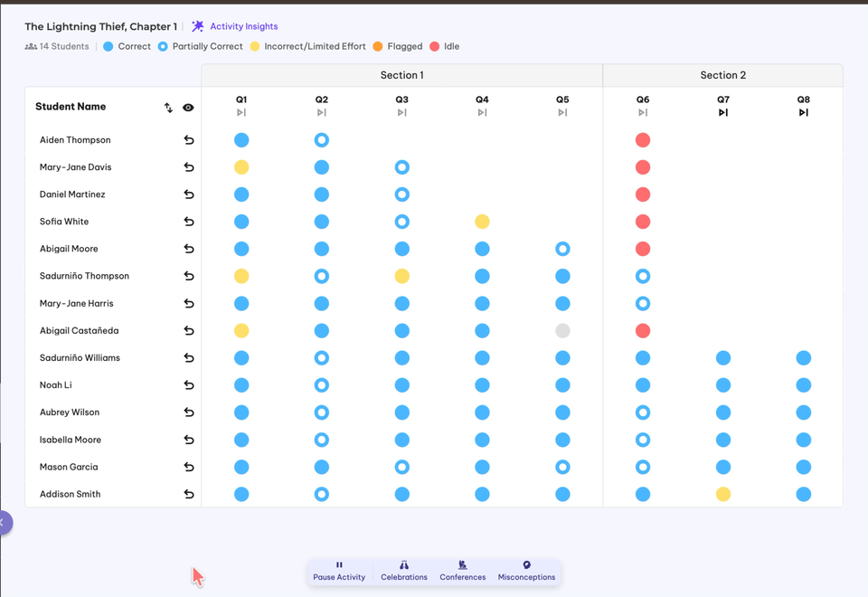Pause the activity from the bottom toolbar

click(339, 571)
